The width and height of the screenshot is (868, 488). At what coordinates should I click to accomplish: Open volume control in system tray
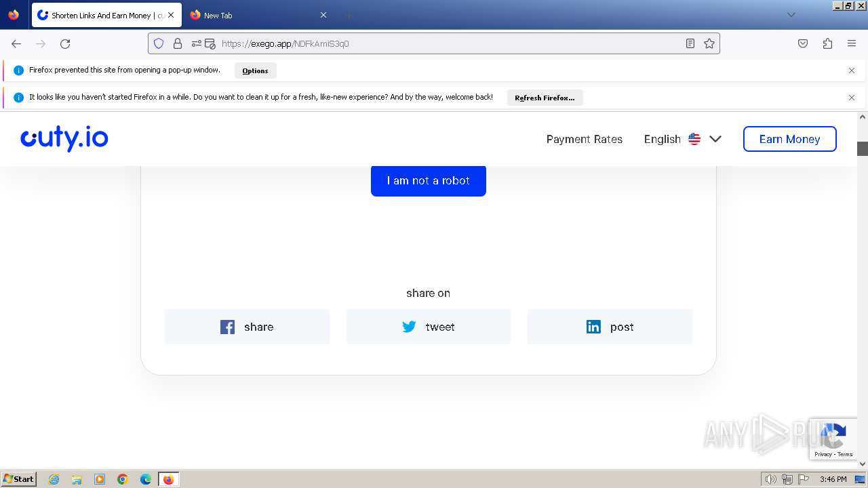coord(770,479)
